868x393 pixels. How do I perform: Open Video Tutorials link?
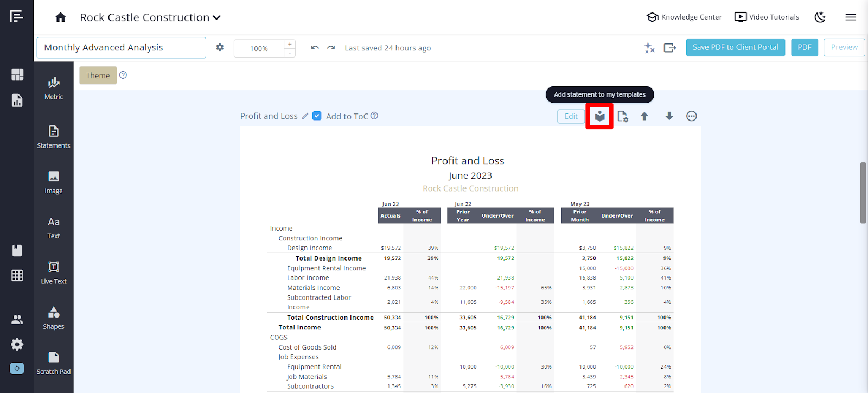coord(767,17)
